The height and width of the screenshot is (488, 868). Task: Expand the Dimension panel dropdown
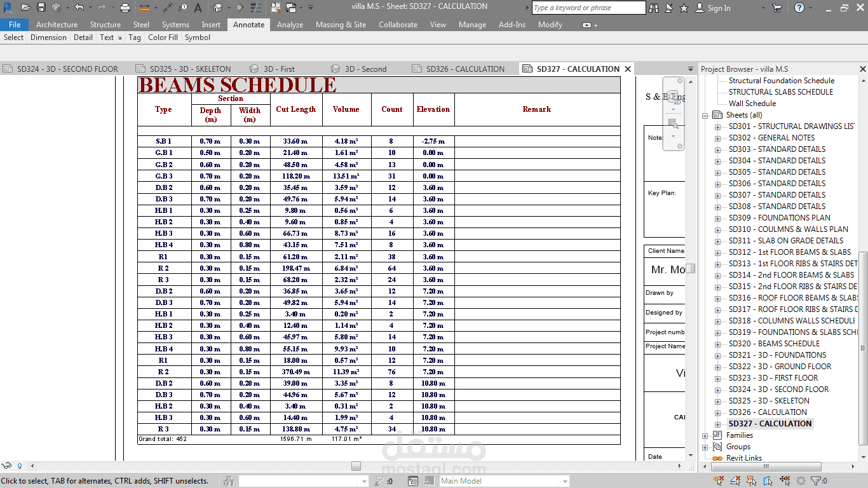point(48,37)
